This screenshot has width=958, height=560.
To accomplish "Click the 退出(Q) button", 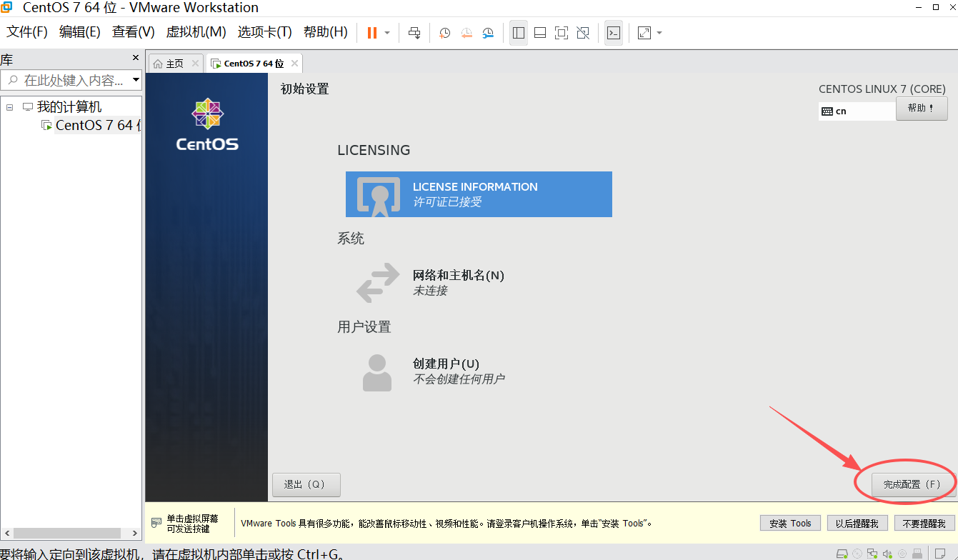I will point(306,484).
